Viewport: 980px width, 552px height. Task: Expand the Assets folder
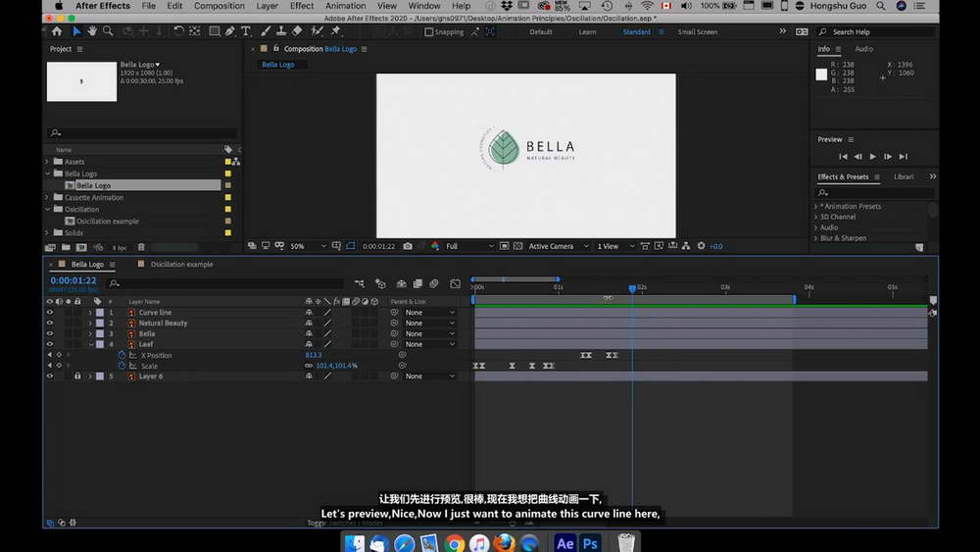(x=47, y=162)
